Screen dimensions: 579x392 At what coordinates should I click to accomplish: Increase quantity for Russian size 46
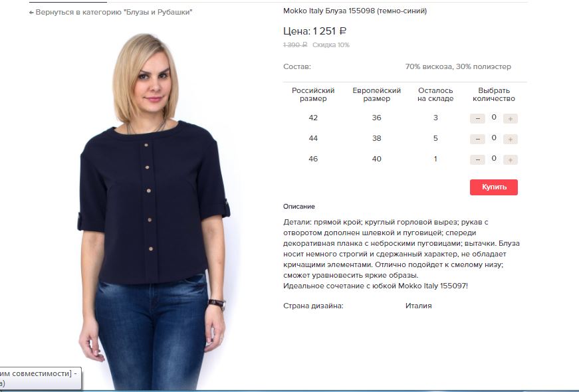(511, 160)
